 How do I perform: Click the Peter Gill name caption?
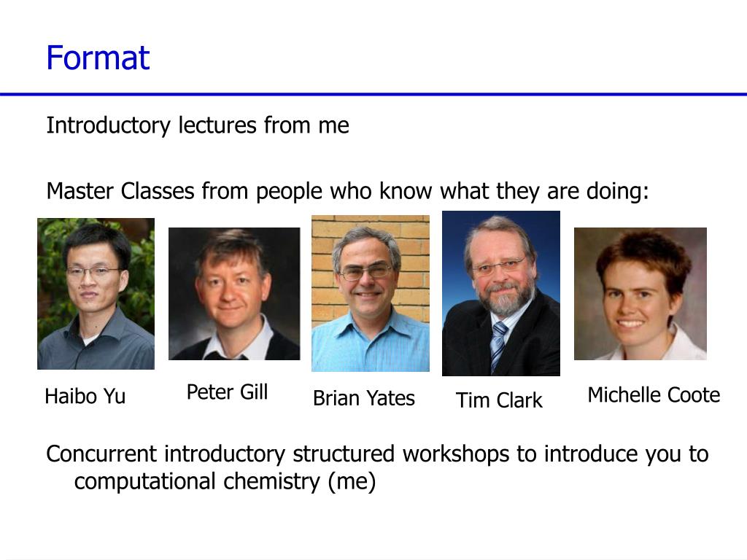click(x=228, y=392)
